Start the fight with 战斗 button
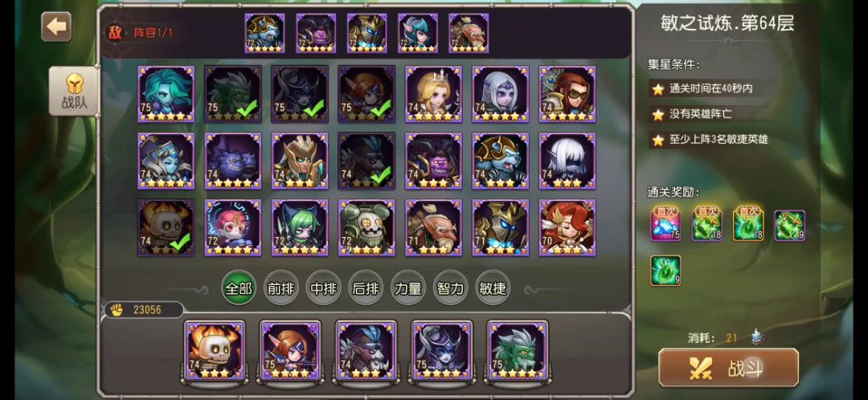Screen dimensions: 868x400 point(728,368)
